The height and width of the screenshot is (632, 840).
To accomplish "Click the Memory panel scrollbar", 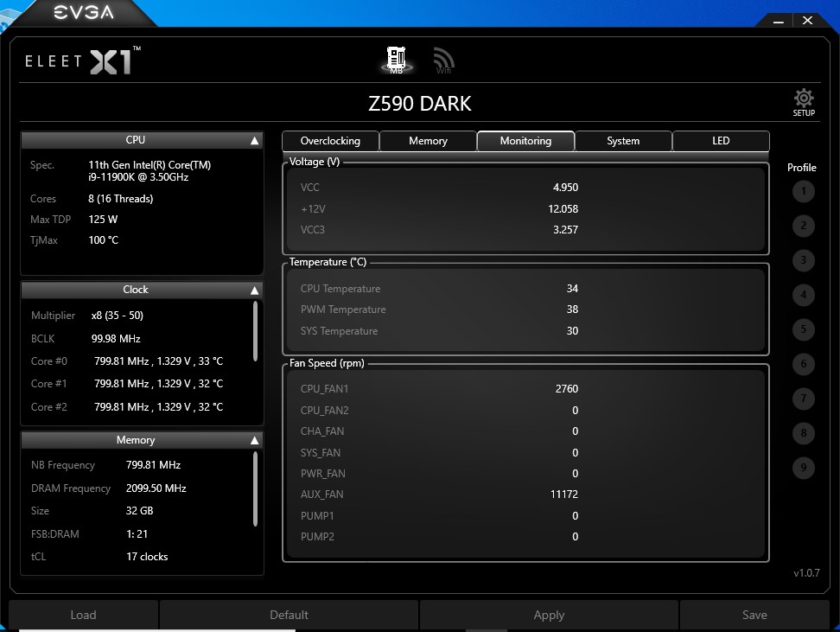I will coord(255,488).
